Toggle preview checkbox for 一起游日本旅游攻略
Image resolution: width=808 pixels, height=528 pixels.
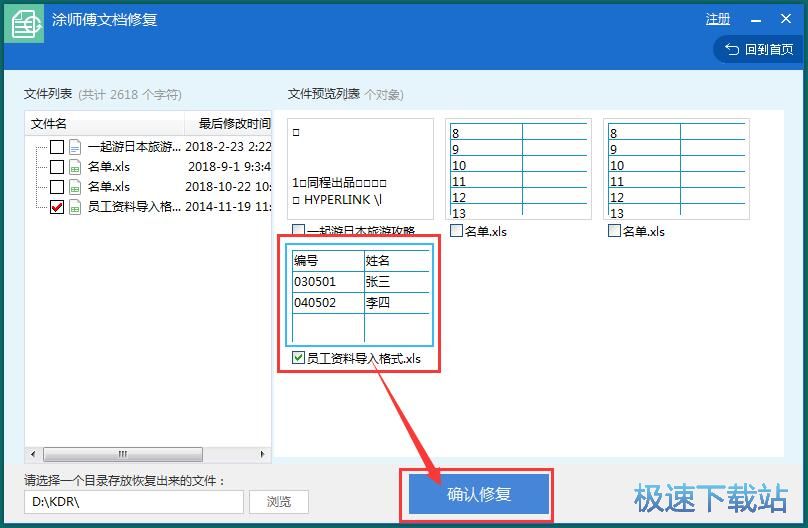pos(298,230)
